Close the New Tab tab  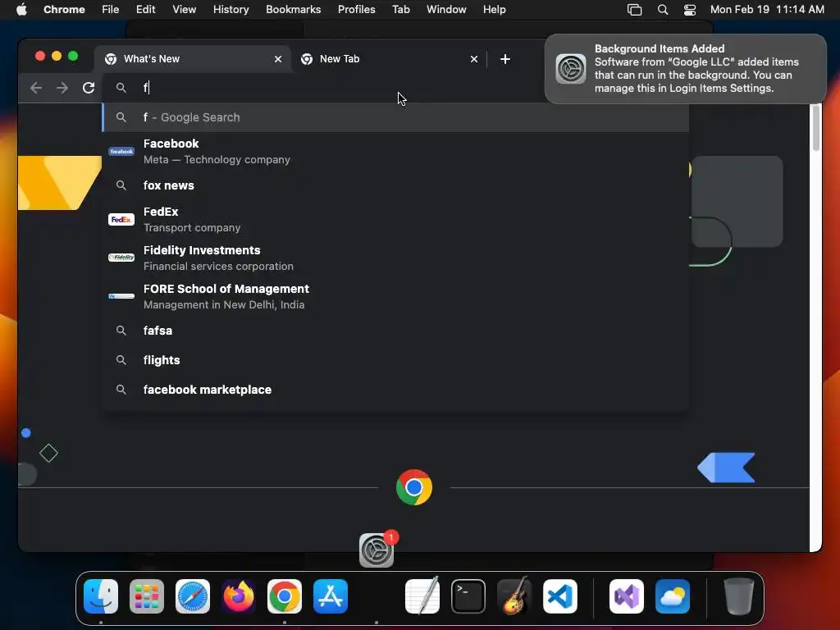(474, 59)
